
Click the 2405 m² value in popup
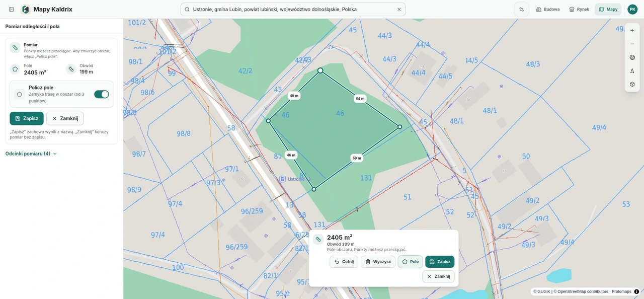click(x=340, y=237)
